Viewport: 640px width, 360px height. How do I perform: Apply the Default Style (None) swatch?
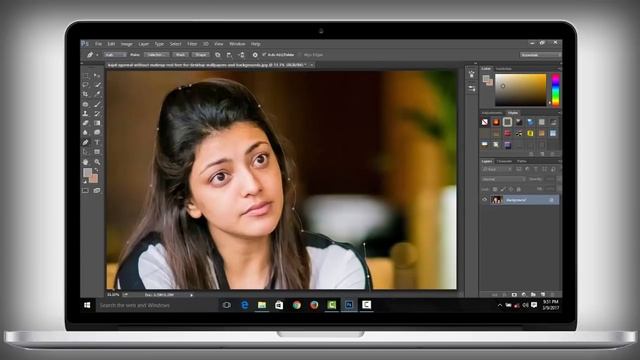(484, 122)
